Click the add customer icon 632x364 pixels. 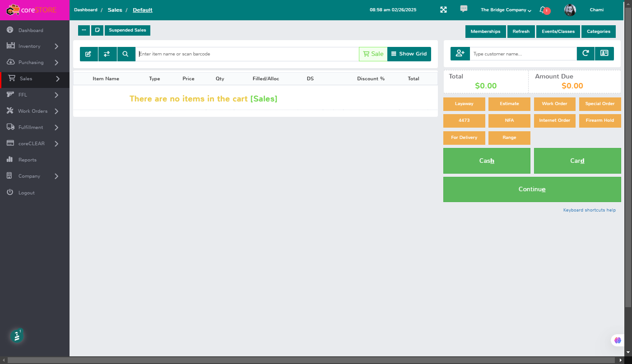click(460, 53)
